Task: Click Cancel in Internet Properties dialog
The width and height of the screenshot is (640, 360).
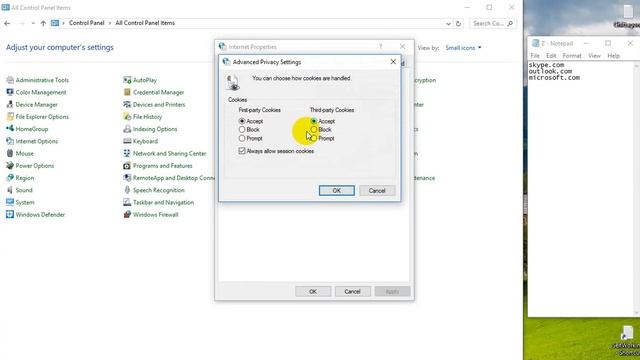Action: 352,291
